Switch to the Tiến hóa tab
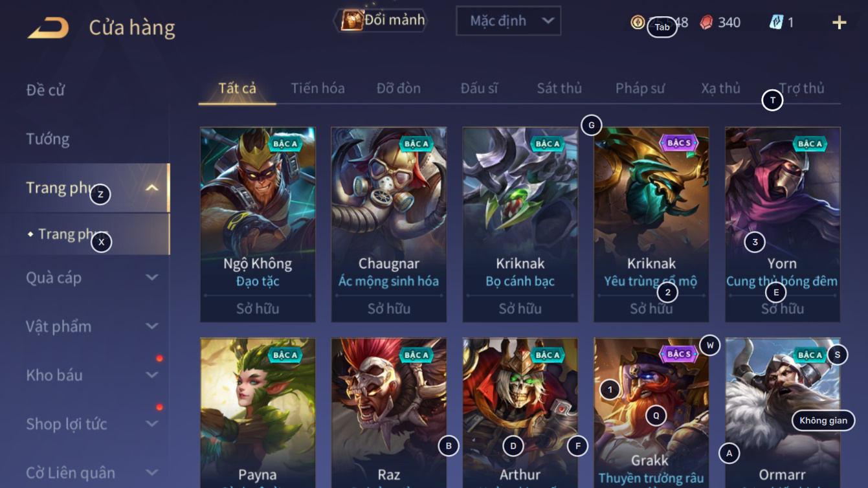Image resolution: width=868 pixels, height=488 pixels. 318,88
